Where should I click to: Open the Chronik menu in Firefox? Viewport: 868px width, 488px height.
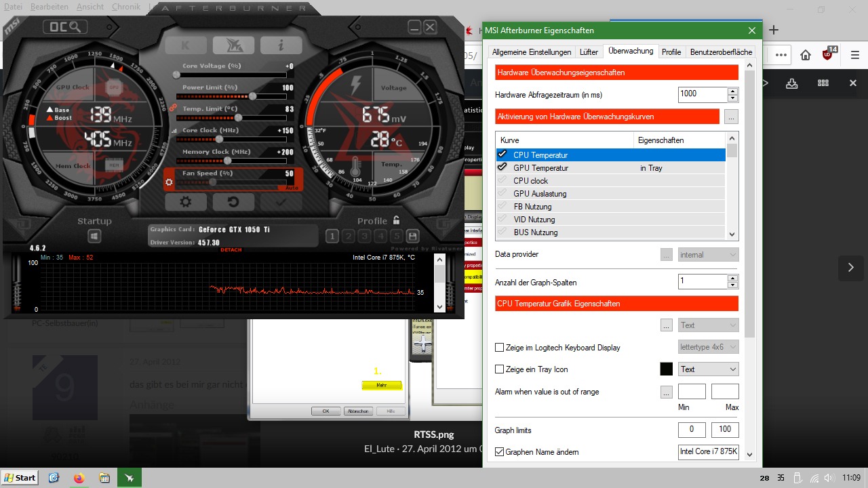coord(126,7)
